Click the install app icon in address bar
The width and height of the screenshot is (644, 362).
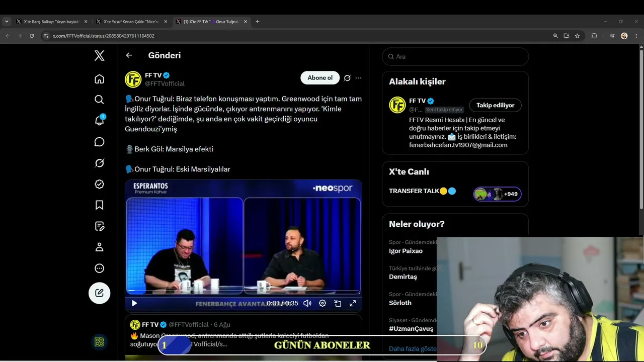coord(567,36)
